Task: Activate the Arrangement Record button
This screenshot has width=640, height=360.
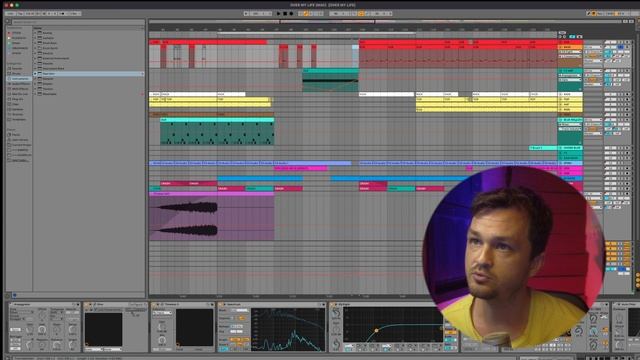Action: 291,13
